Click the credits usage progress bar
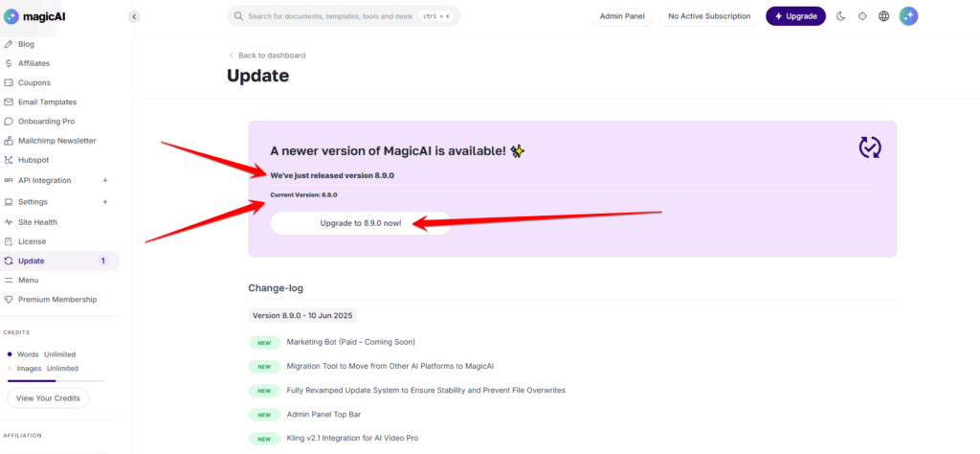The height and width of the screenshot is (454, 980). click(x=56, y=380)
